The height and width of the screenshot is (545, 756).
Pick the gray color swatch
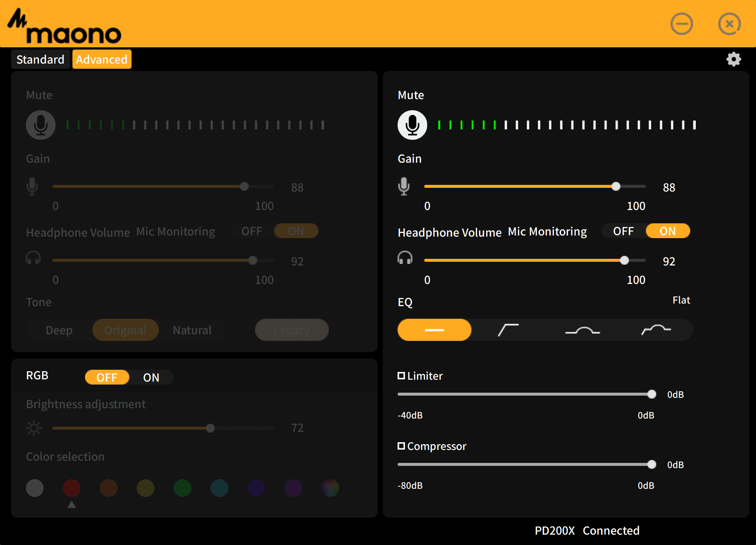(35, 488)
